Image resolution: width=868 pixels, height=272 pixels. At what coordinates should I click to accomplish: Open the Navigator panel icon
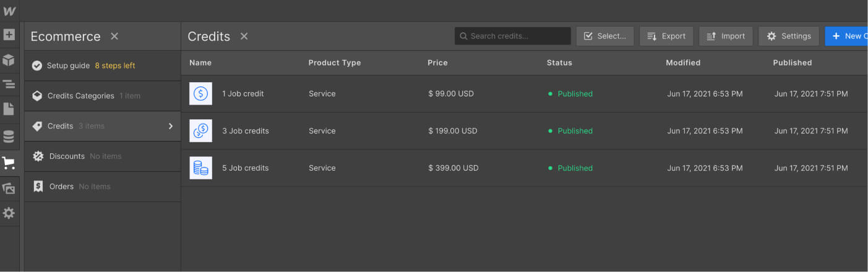(x=9, y=84)
